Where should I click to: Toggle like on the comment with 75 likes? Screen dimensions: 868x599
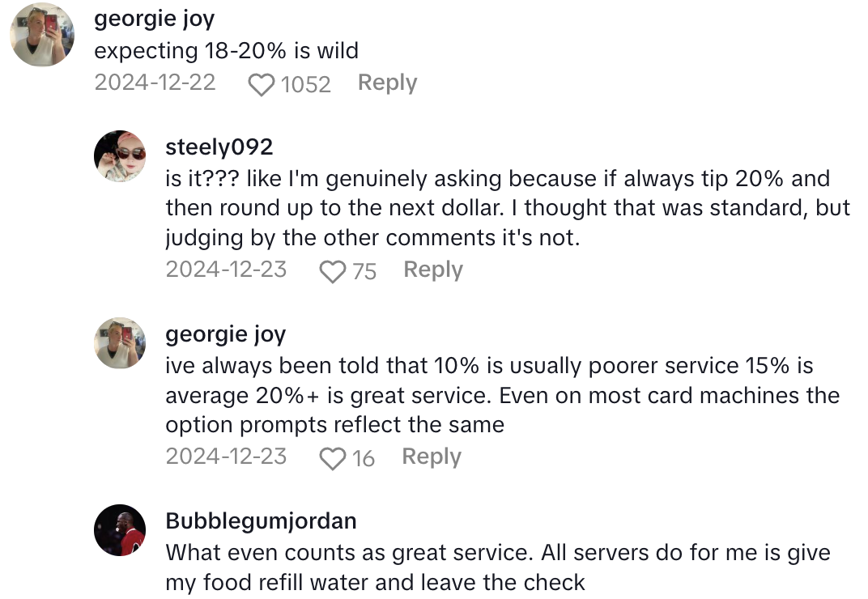pyautogui.click(x=333, y=271)
